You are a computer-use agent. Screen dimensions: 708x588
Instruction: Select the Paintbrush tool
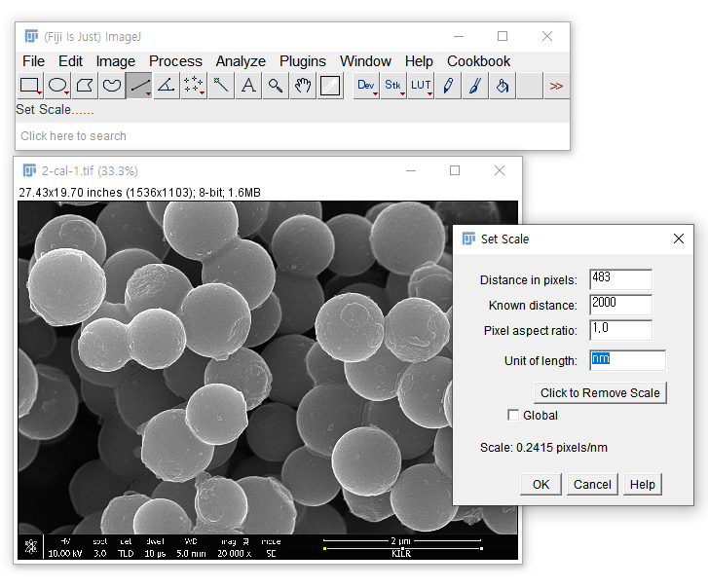475,86
